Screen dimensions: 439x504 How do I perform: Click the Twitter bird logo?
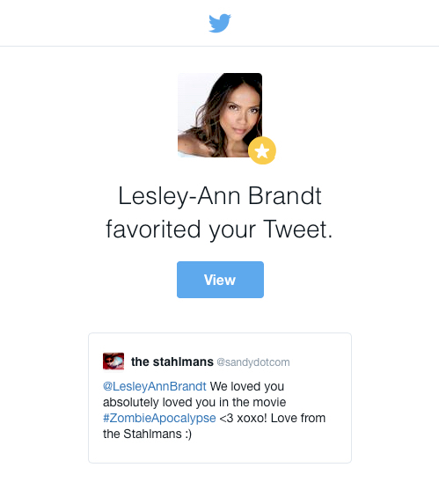pyautogui.click(x=220, y=23)
